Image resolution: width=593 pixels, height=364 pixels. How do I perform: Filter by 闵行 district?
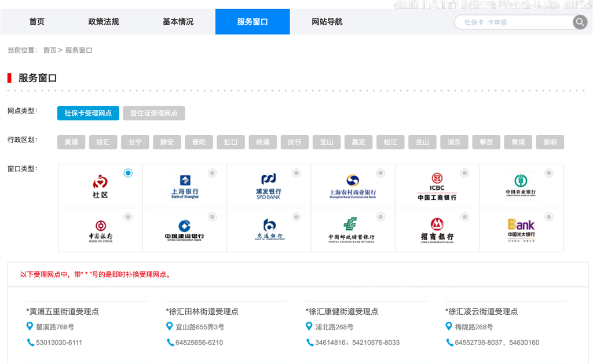tap(295, 142)
